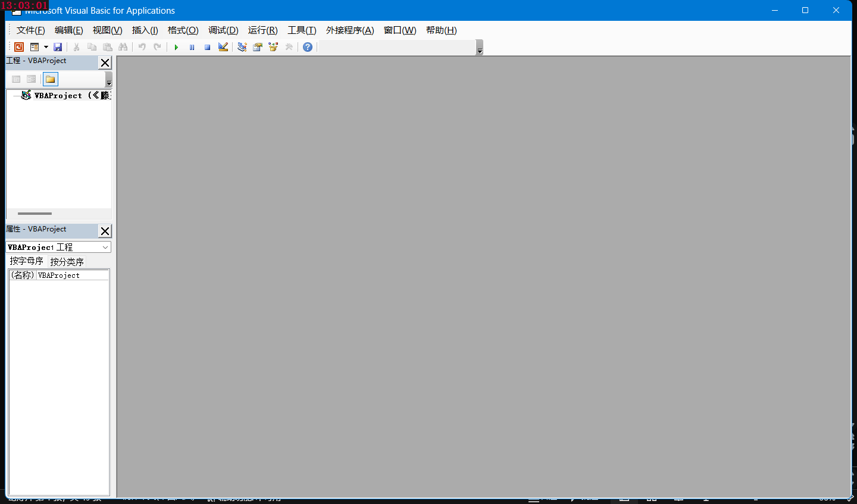Click horizontal scrollbar in project panel
Screen dimensions: 857x504
click(x=35, y=213)
